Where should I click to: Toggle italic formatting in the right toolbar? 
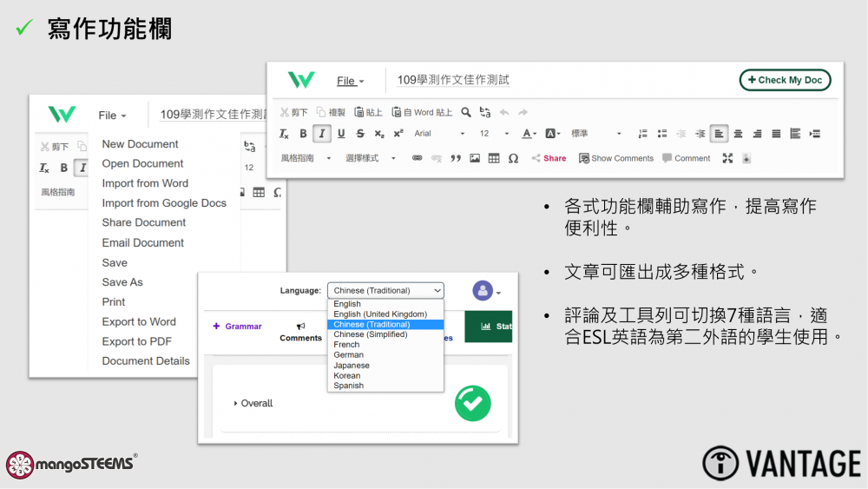tap(322, 134)
